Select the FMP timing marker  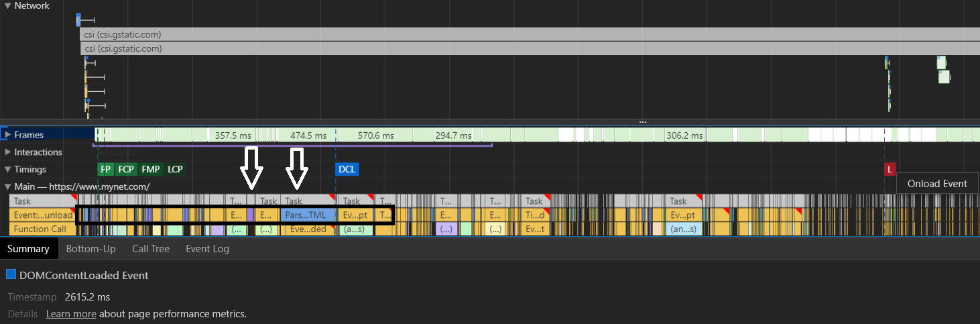[x=150, y=169]
